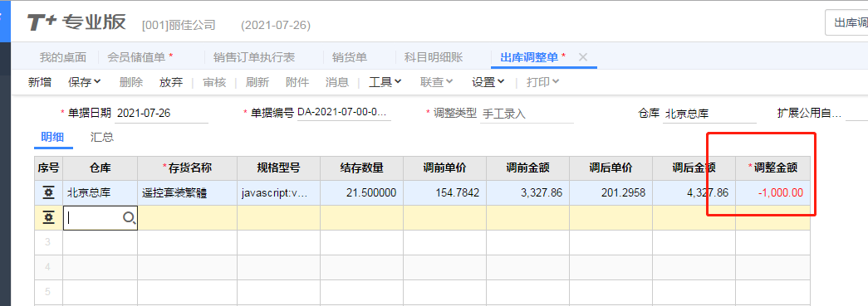The height and width of the screenshot is (306, 868).
Task: Click the company name [001]丽佳公司
Action: (x=179, y=25)
